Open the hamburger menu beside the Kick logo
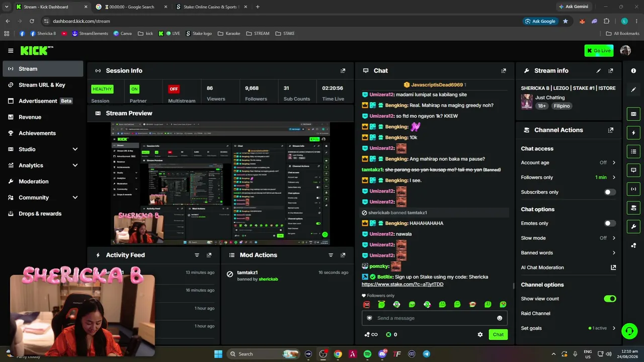 click(x=11, y=50)
